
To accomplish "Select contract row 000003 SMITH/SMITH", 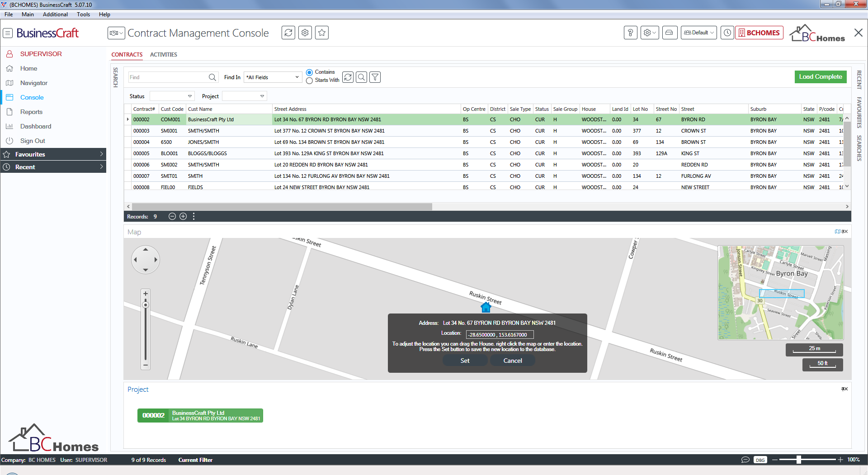I will [x=485, y=131].
